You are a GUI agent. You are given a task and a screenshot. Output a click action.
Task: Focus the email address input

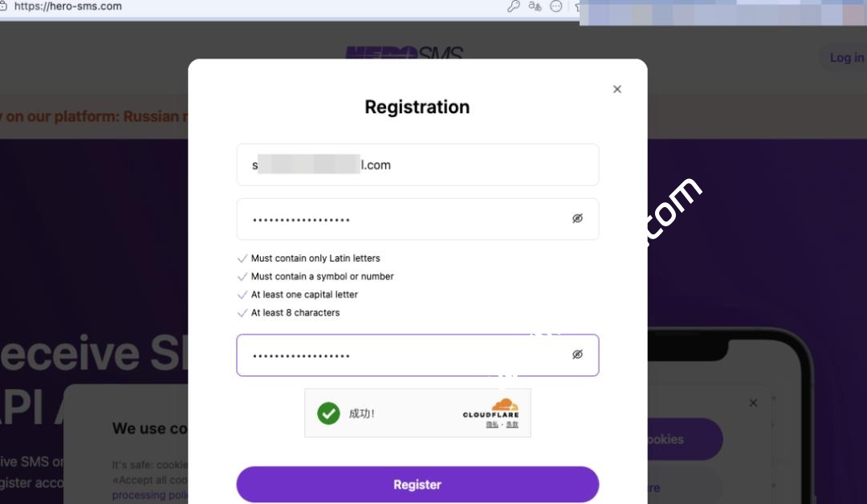[417, 165]
